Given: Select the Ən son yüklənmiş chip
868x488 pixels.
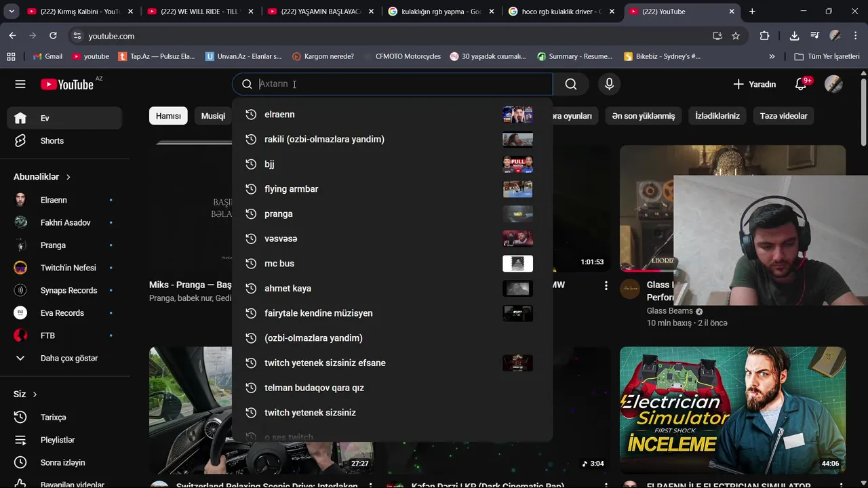Looking at the screenshot, I should pos(643,116).
